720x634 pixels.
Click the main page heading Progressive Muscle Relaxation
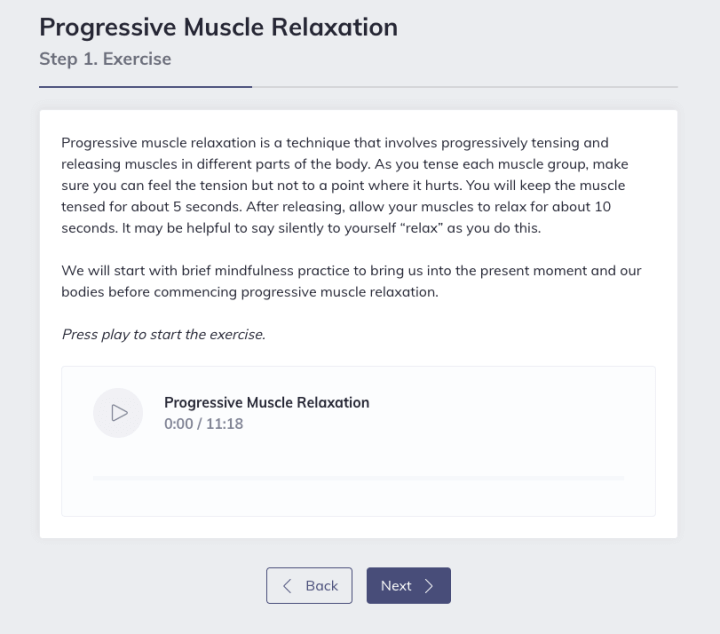click(x=218, y=27)
